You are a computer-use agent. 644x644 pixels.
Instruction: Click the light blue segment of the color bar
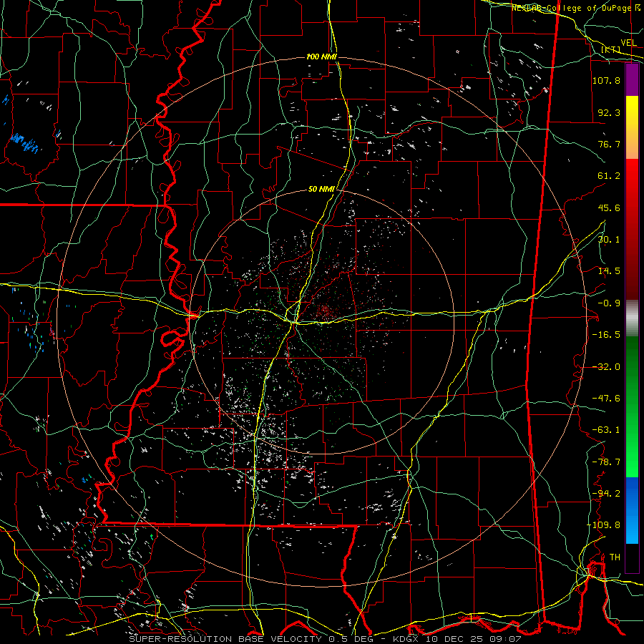tap(632, 510)
